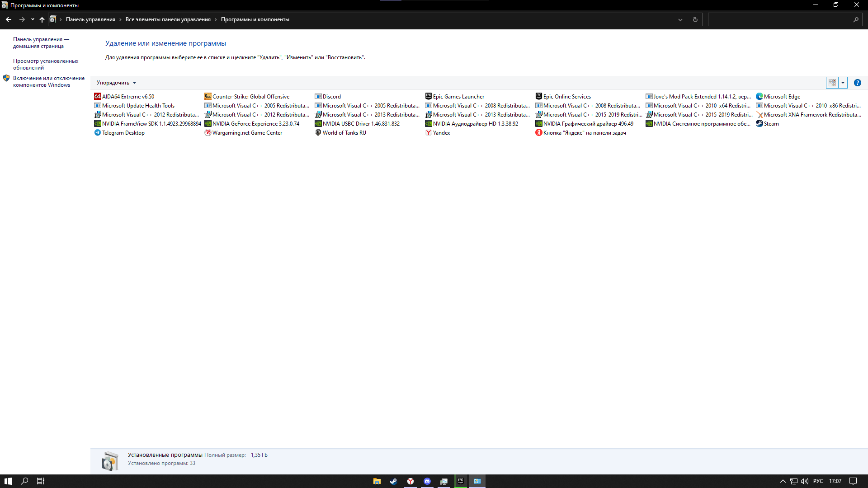
Task: Navigate back using back arrow button
Action: (8, 20)
